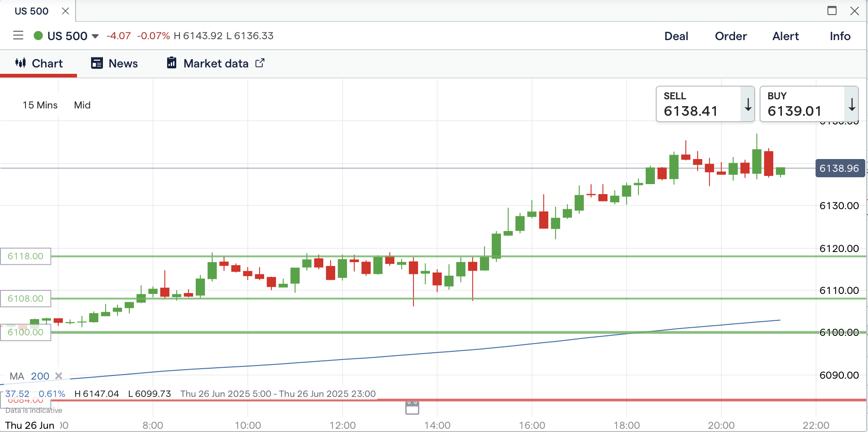Select the 6118.00 price level label

pyautogui.click(x=26, y=256)
